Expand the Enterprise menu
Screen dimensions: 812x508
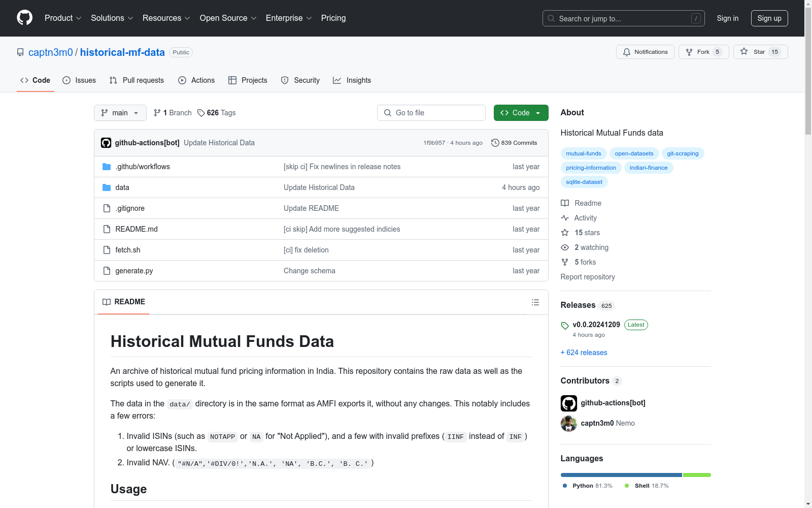point(289,18)
